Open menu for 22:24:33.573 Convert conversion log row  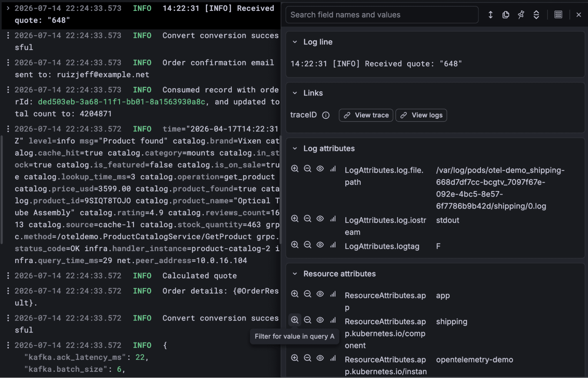click(8, 36)
